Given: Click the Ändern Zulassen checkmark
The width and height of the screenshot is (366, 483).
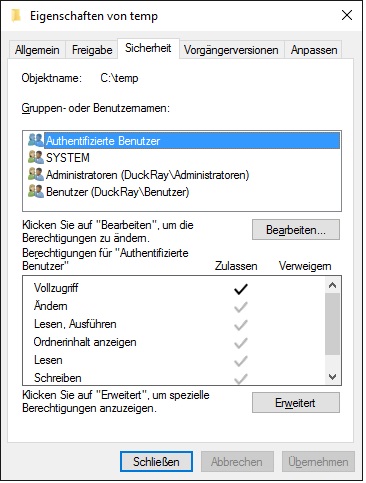Looking at the screenshot, I should [241, 307].
